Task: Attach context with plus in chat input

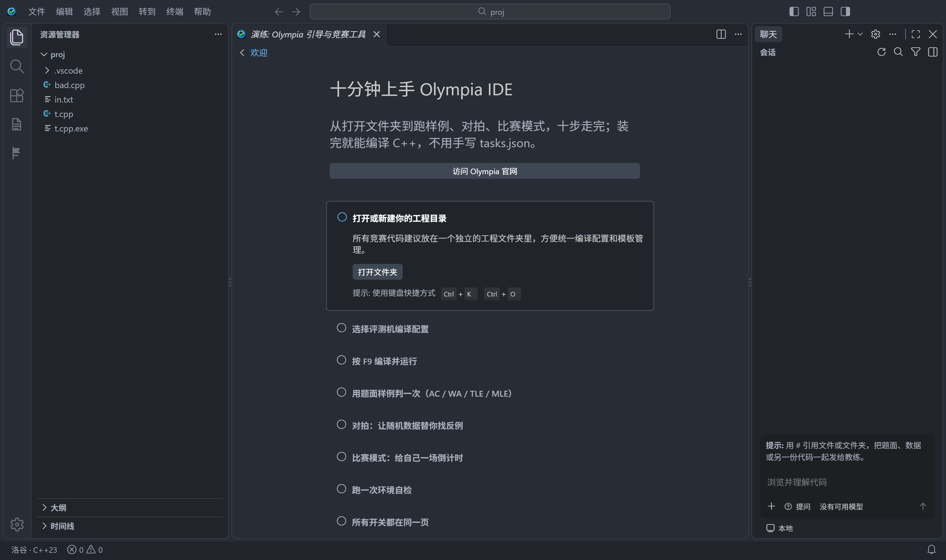Action: click(771, 506)
